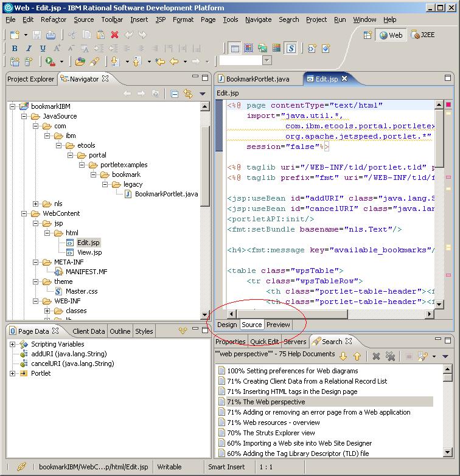Open the Refactor menu
This screenshot has width=460, height=476.
[x=54, y=19]
